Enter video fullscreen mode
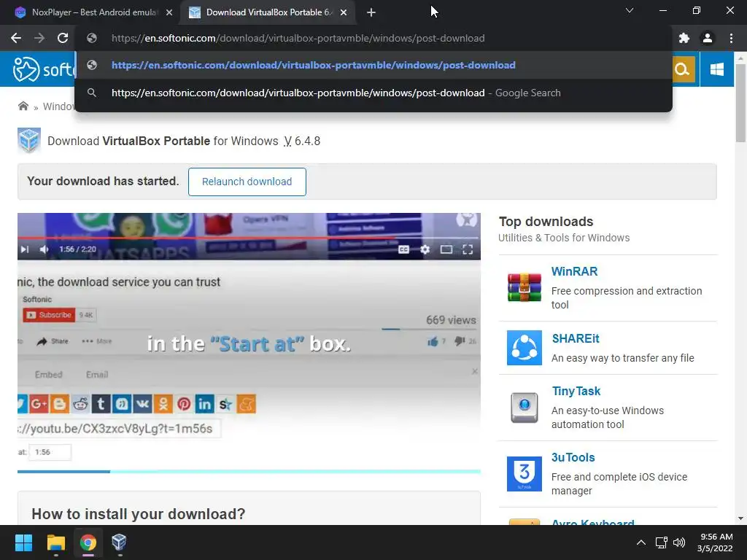The image size is (747, 560). [x=468, y=249]
